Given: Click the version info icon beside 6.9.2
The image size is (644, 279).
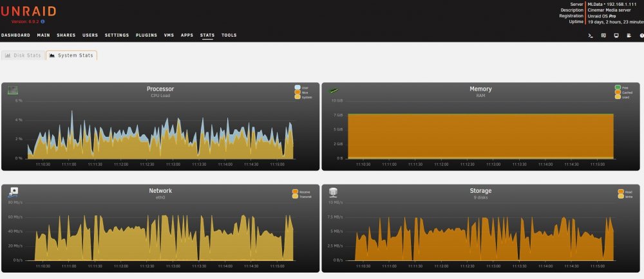Looking at the screenshot, I should 43,21.
